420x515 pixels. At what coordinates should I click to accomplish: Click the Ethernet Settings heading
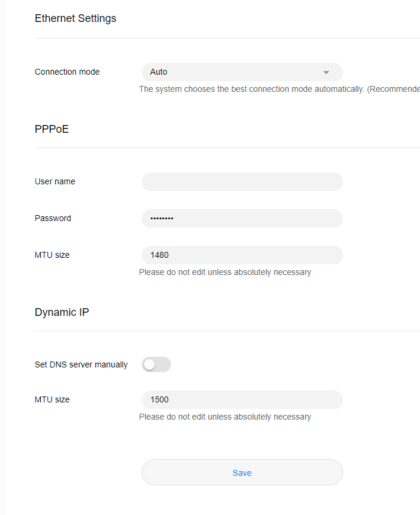click(x=75, y=18)
